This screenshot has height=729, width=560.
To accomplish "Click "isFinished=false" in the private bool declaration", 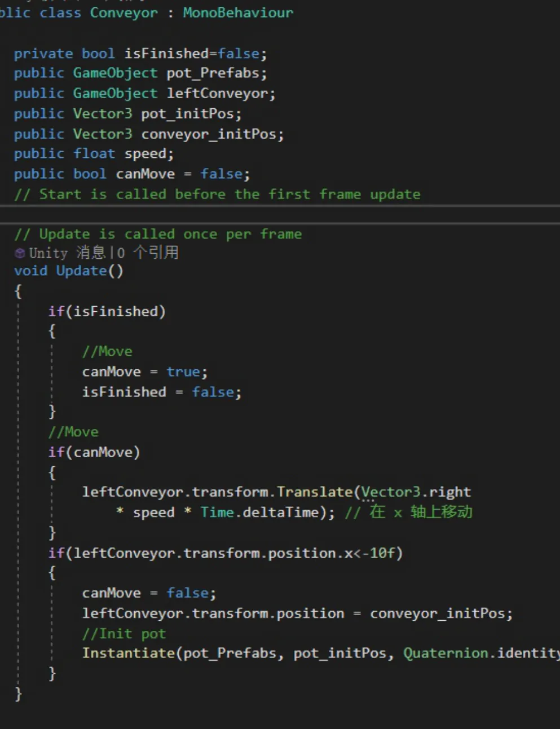I will click(x=192, y=53).
